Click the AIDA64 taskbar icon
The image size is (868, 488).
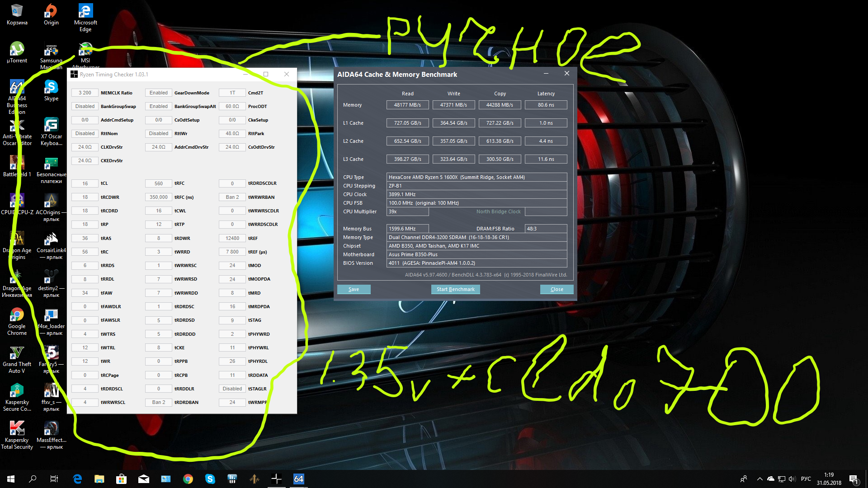point(298,479)
